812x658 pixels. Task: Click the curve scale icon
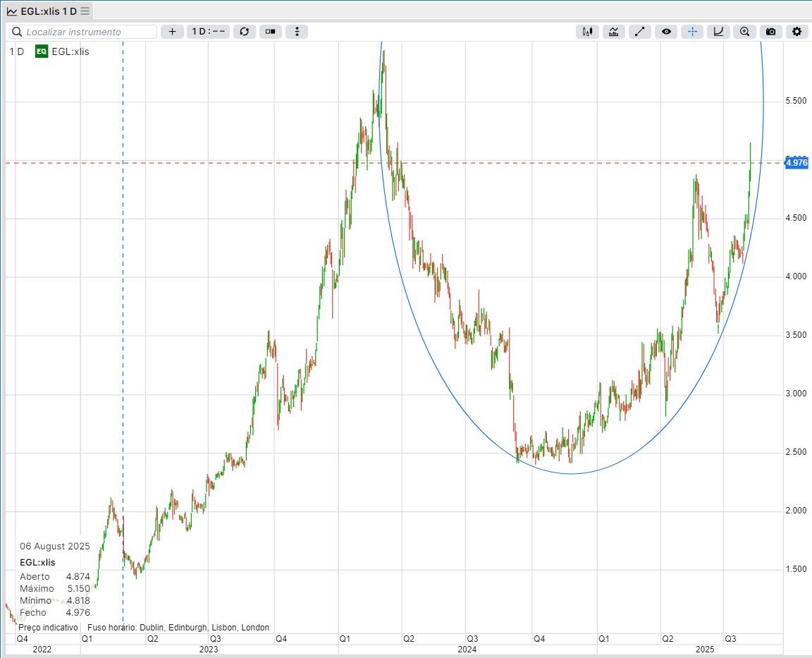pyautogui.click(x=718, y=32)
